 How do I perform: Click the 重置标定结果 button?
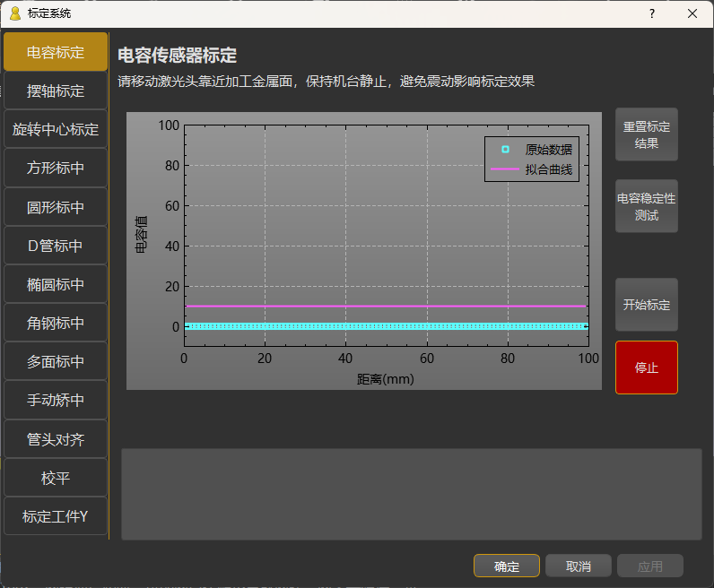(647, 134)
